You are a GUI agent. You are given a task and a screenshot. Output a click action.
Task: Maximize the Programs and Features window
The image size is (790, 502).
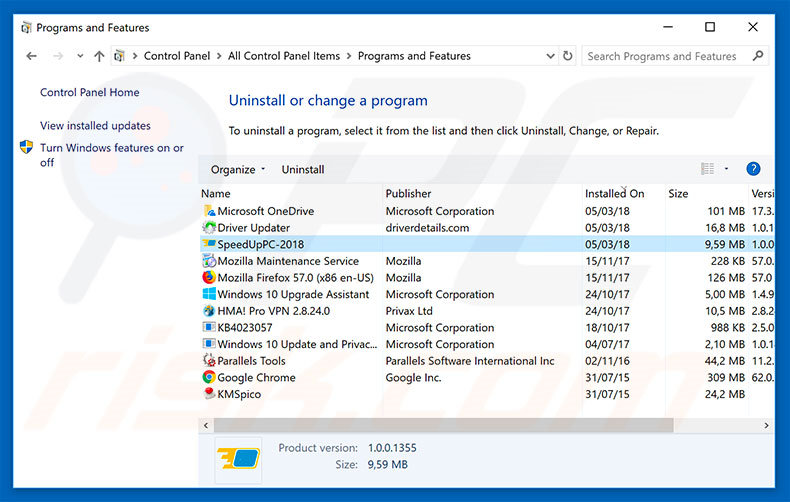click(x=709, y=27)
